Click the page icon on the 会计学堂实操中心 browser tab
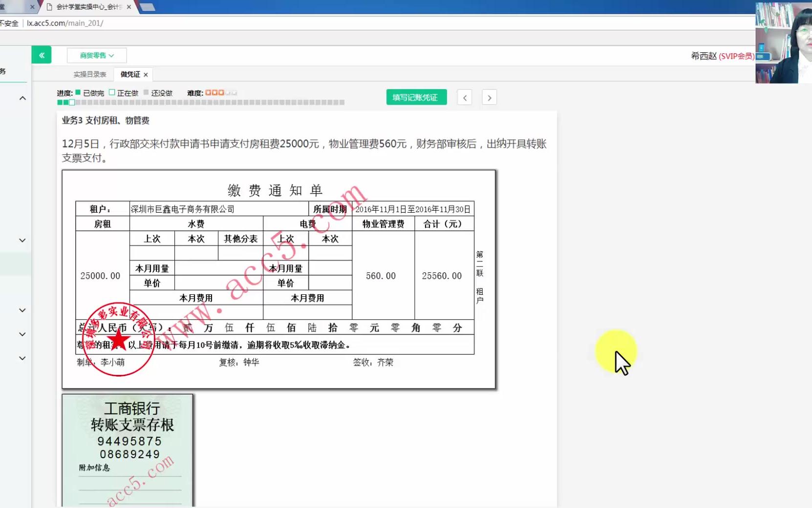The width and height of the screenshot is (812, 508). (49, 7)
